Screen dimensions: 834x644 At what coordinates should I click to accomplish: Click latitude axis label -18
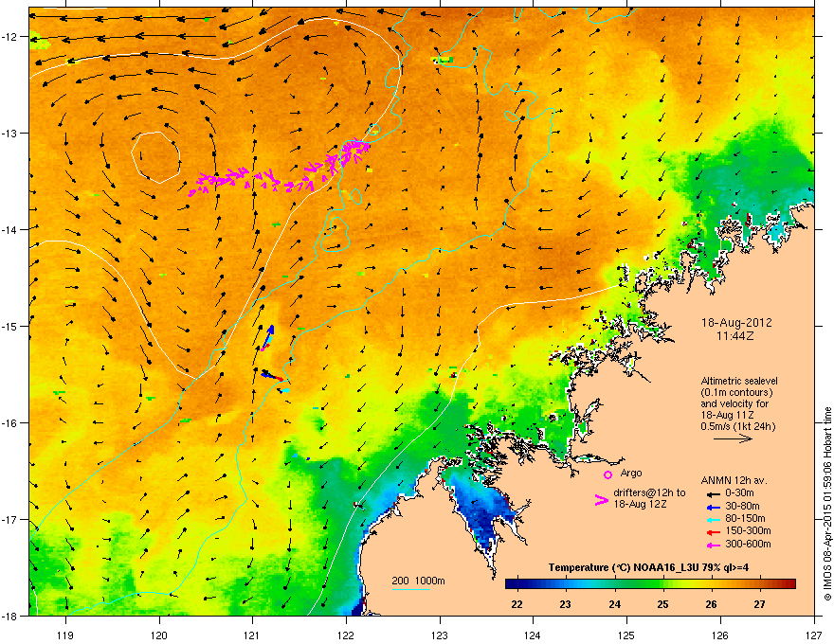click(9, 616)
